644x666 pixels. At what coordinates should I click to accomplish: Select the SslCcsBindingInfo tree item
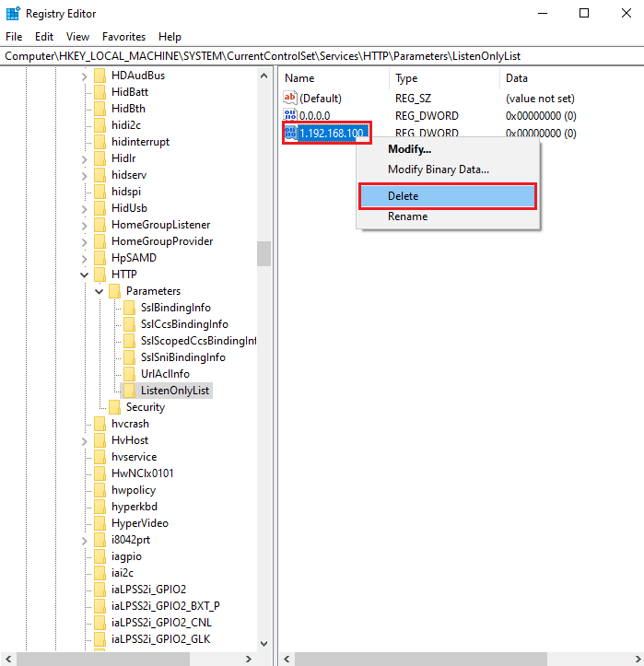click(x=184, y=324)
